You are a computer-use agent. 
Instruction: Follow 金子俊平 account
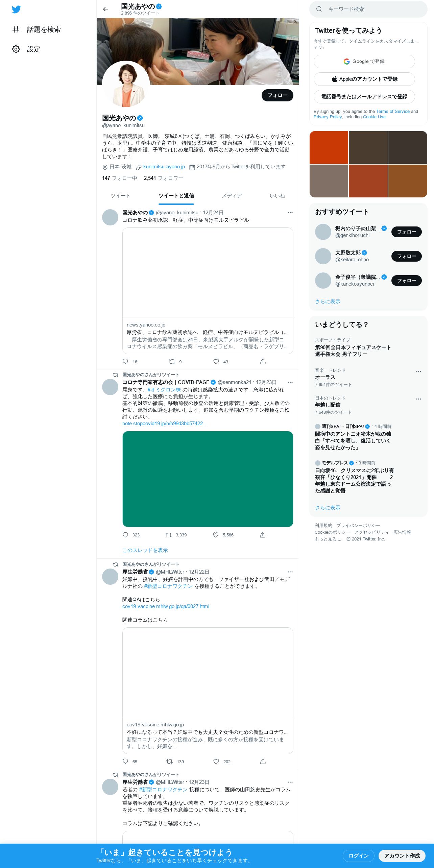(407, 281)
